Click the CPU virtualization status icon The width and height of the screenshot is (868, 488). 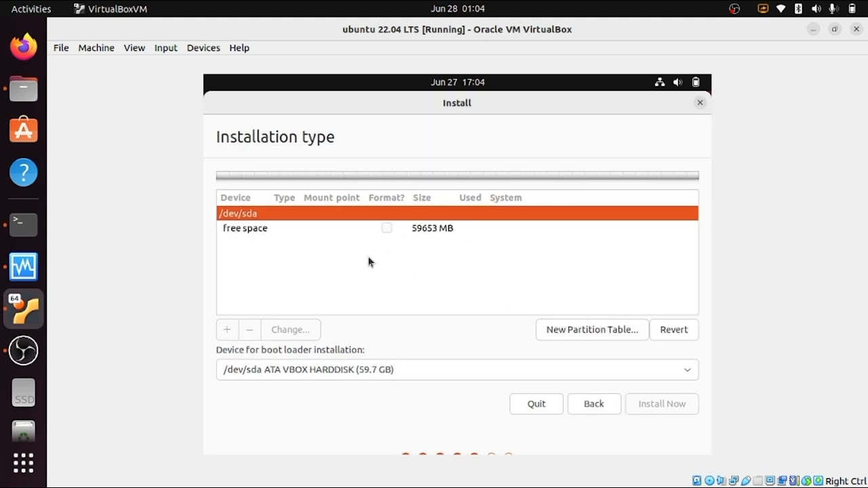pos(795,481)
